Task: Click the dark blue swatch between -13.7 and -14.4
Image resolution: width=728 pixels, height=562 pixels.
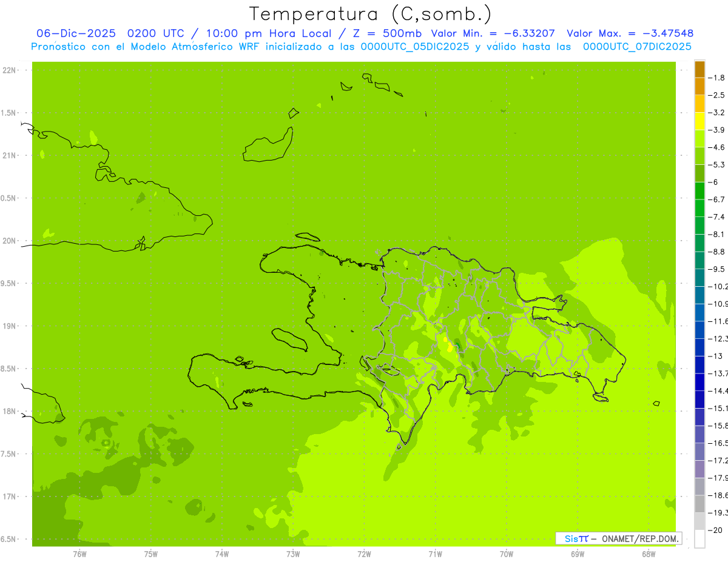Action: (699, 382)
